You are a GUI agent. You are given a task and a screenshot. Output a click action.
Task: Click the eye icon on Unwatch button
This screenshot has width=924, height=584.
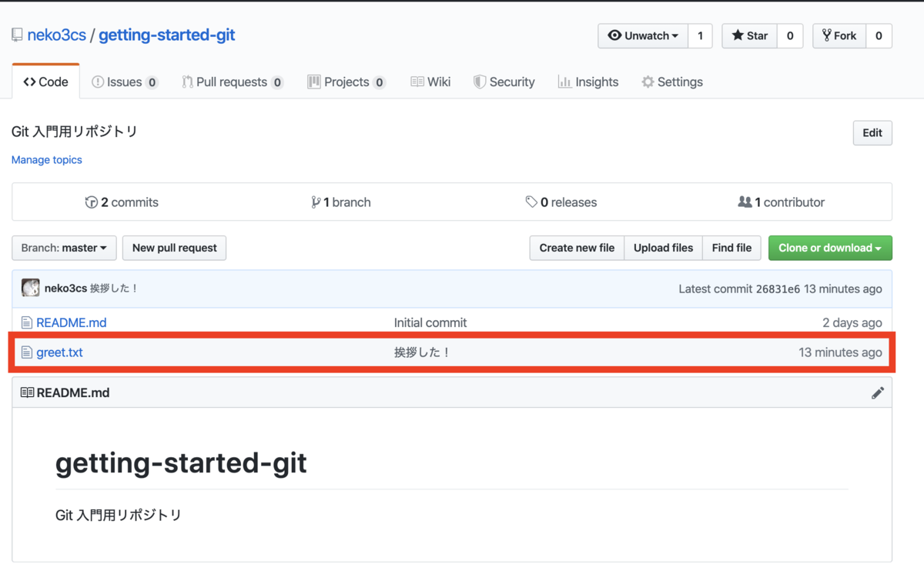tap(614, 35)
